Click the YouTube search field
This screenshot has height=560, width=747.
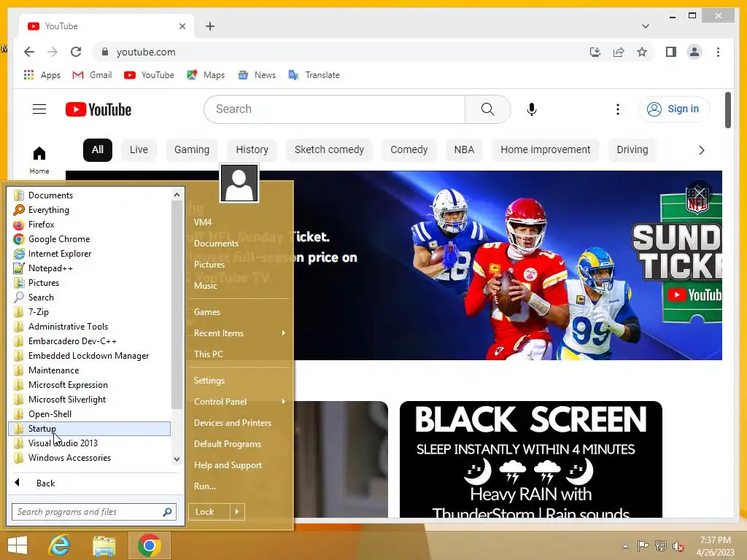(x=334, y=109)
